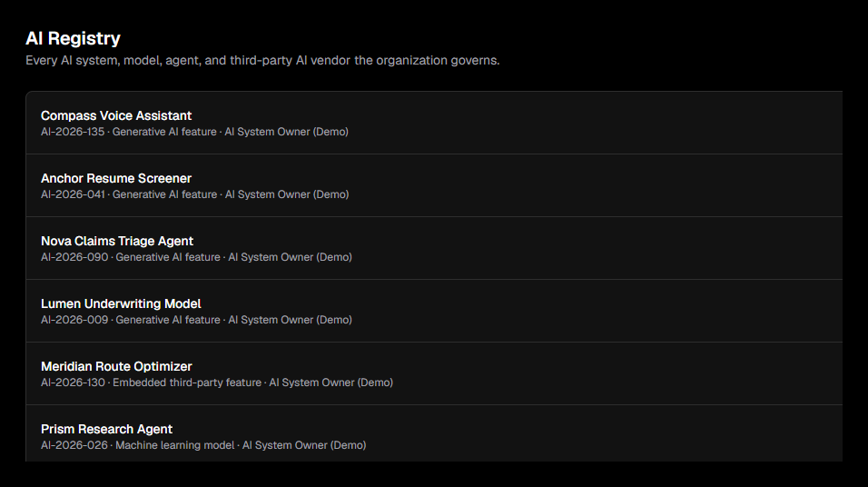Viewport: 868px width, 487px height.
Task: Click the 'AI-2026-009 · Generative AI feature' details line
Action: pos(196,320)
